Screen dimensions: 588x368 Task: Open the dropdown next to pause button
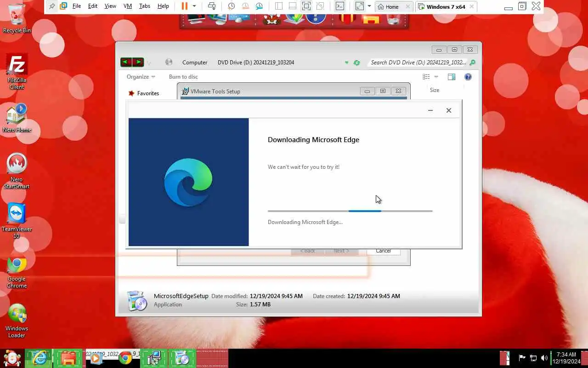(x=194, y=6)
